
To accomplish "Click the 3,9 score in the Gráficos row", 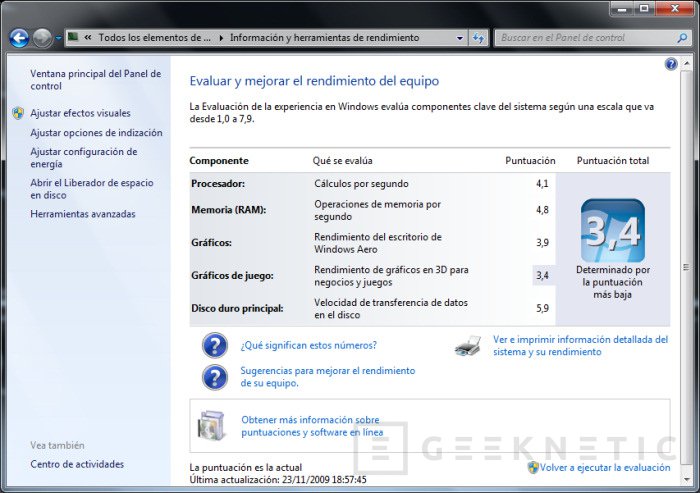I will click(x=542, y=243).
